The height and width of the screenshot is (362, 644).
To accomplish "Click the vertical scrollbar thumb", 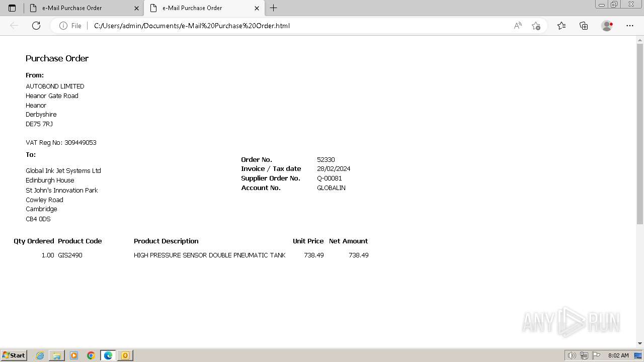I will tap(640, 134).
